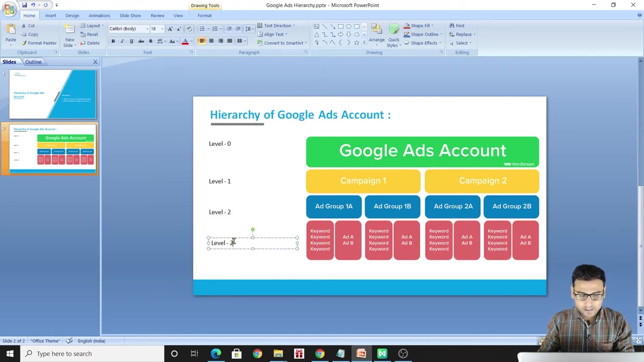
Task: Select slide 1 thumbnail
Action: pyautogui.click(x=52, y=94)
